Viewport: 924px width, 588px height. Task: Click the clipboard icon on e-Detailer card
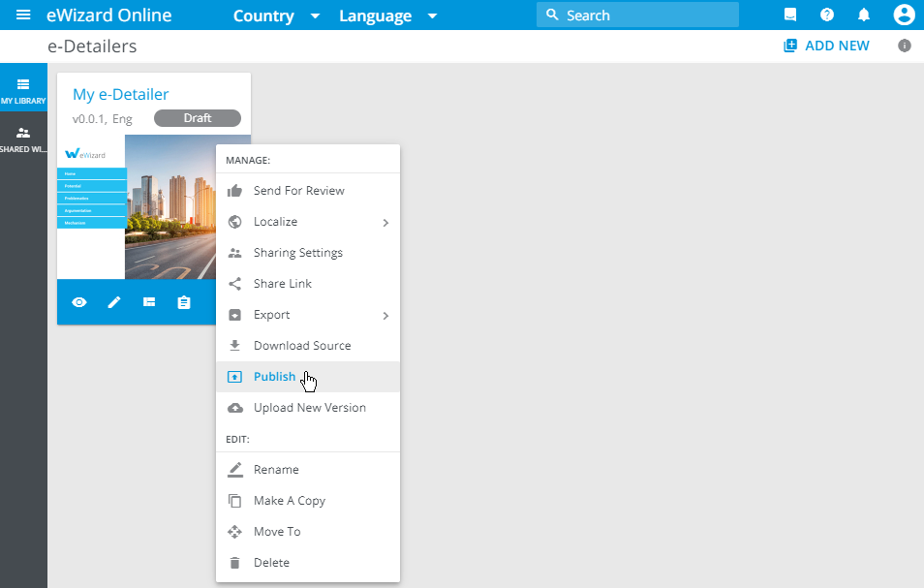point(184,302)
